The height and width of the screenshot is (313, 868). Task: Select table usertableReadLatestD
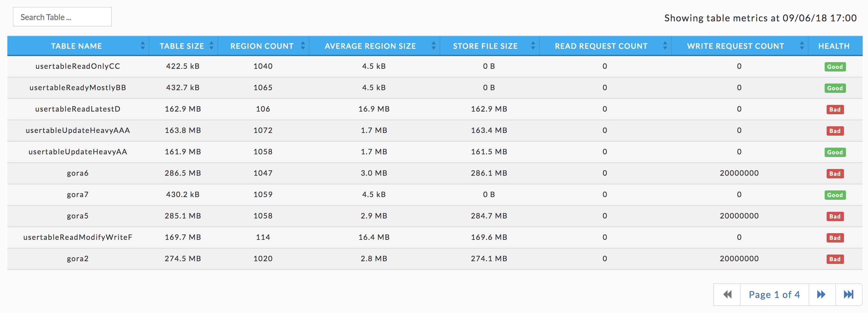[78, 109]
